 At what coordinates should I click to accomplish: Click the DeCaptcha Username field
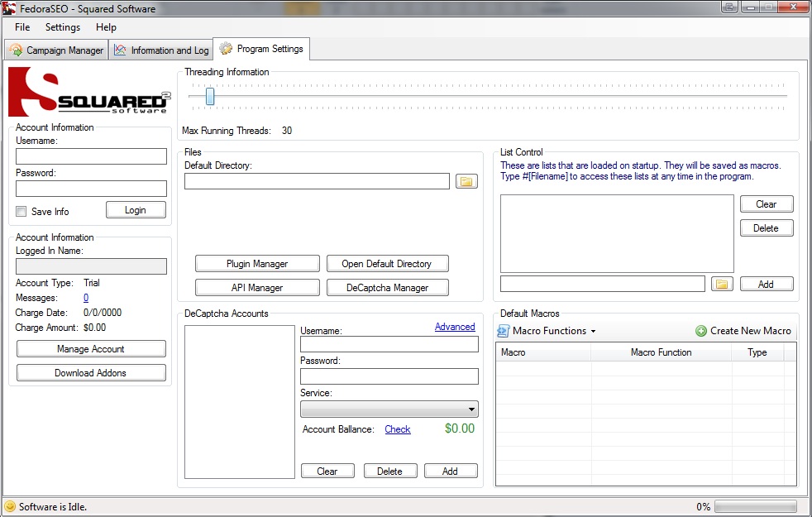click(389, 344)
